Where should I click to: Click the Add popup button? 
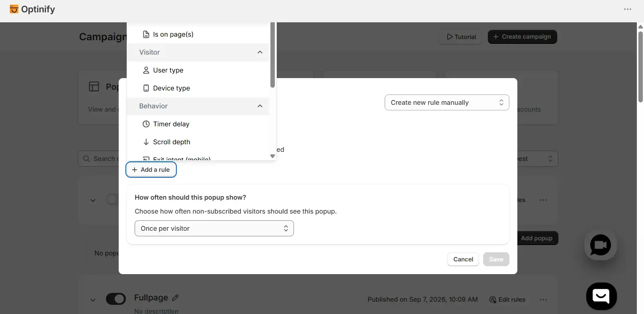click(x=537, y=238)
